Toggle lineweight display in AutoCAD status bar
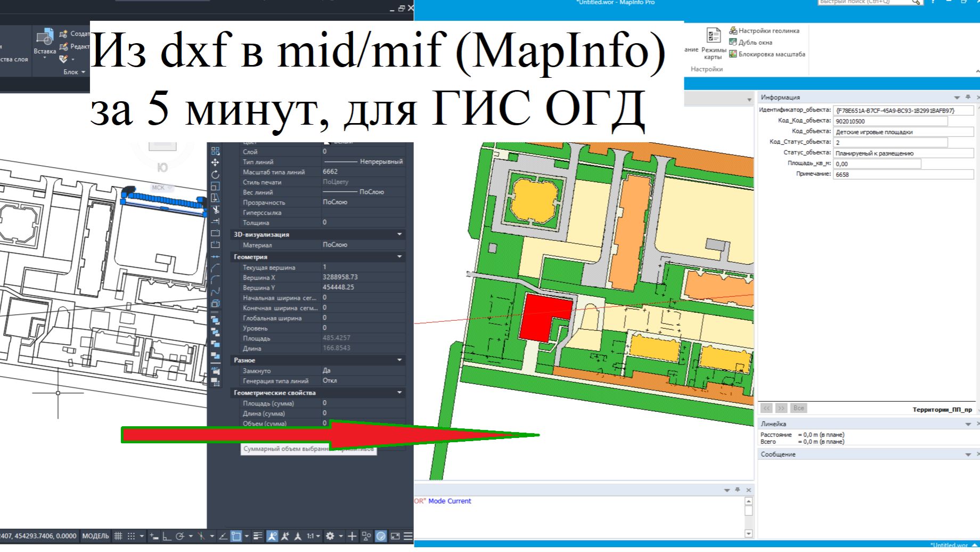The width and height of the screenshot is (980, 552). pyautogui.click(x=258, y=536)
